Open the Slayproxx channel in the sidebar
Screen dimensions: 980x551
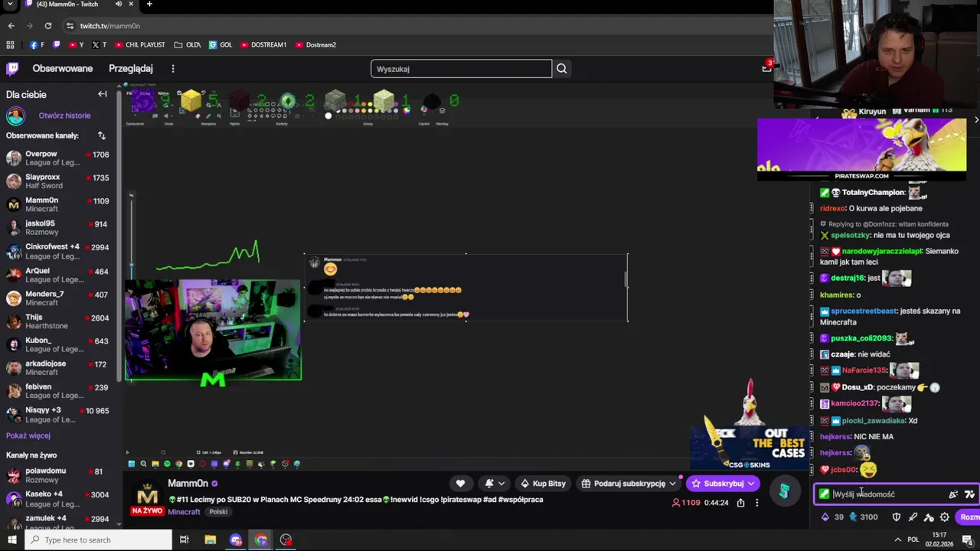tap(58, 181)
